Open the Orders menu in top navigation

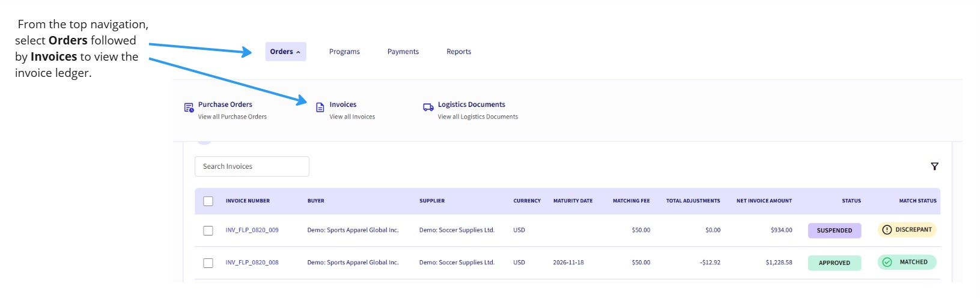285,52
